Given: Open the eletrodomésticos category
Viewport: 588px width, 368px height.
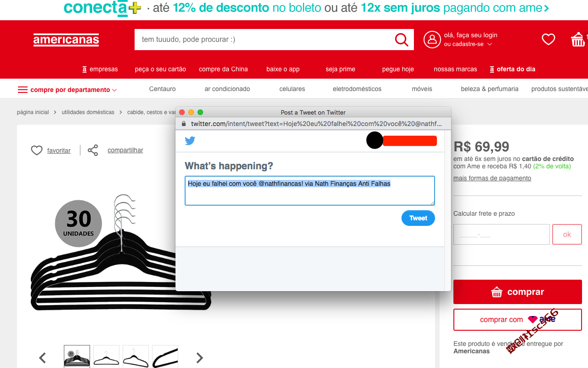Looking at the screenshot, I should pos(357,89).
